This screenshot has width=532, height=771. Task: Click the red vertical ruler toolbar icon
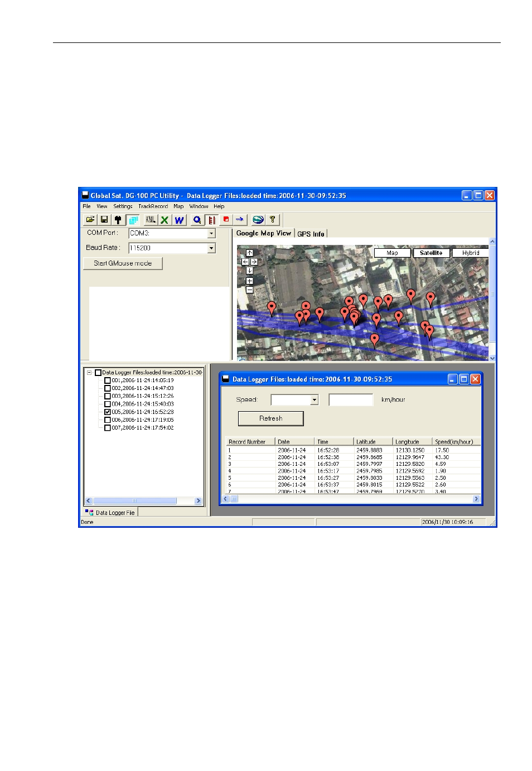click(x=211, y=220)
